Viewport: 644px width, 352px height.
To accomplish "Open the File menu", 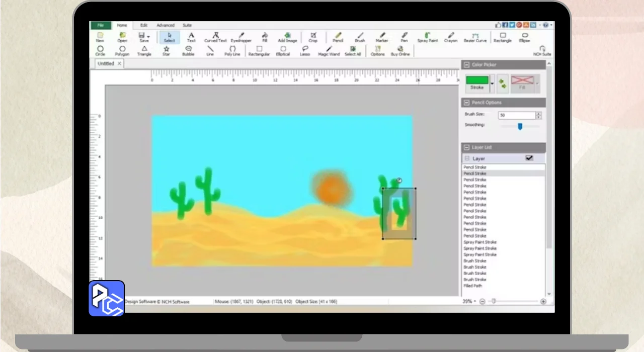I will tap(101, 25).
